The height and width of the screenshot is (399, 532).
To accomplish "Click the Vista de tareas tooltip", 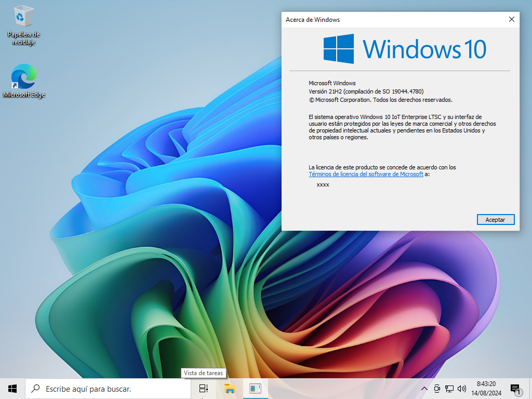I will click(x=204, y=373).
